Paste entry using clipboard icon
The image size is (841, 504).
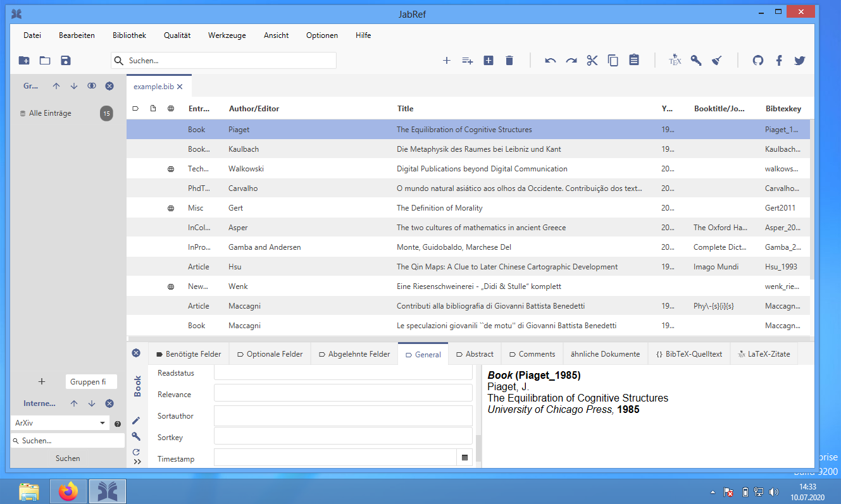point(634,60)
